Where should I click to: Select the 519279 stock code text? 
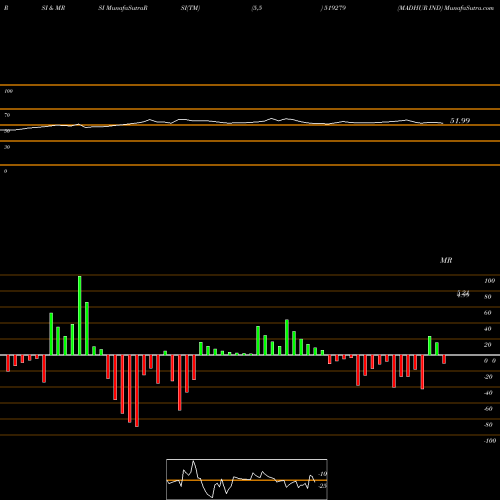click(334, 8)
